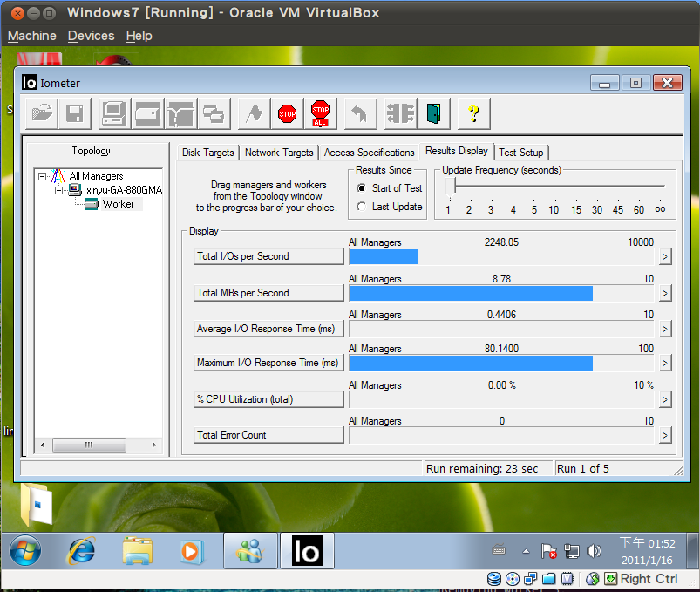Viewport: 700px width, 592px height.
Task: Switch to Disk Targets tab
Action: [208, 153]
